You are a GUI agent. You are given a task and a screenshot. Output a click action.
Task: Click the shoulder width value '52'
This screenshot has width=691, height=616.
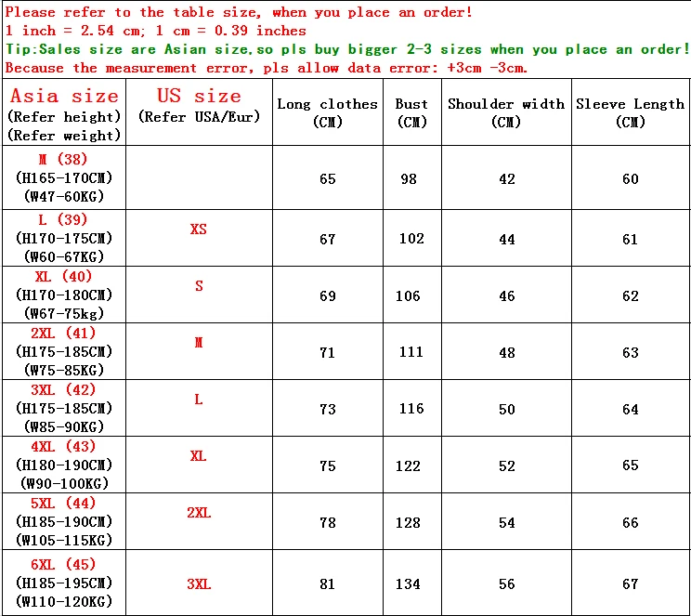(x=507, y=466)
